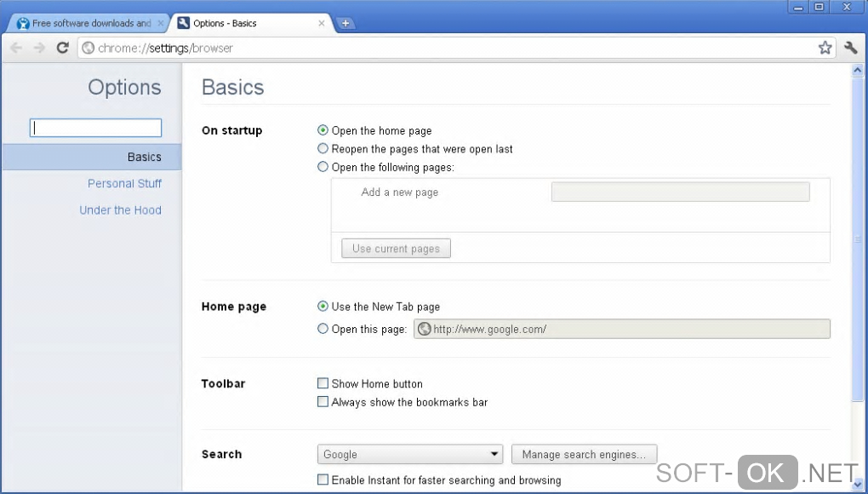Open the Personal Stuff section
This screenshot has height=494, width=868.
(x=124, y=183)
